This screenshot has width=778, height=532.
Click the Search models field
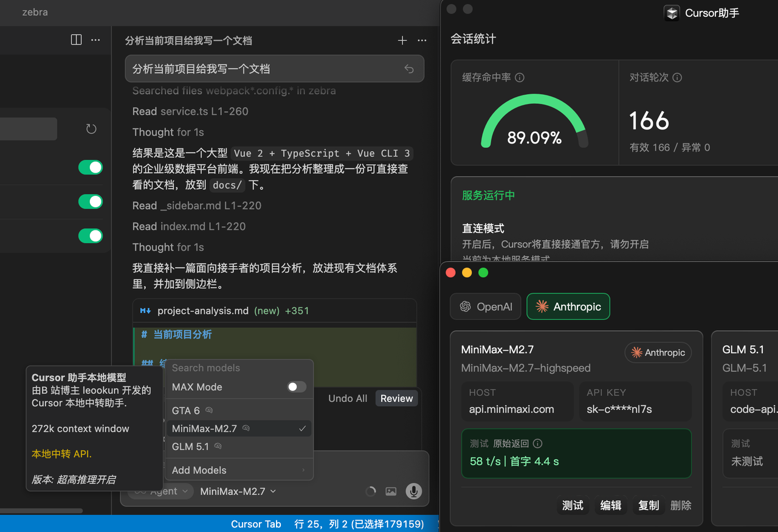point(239,368)
